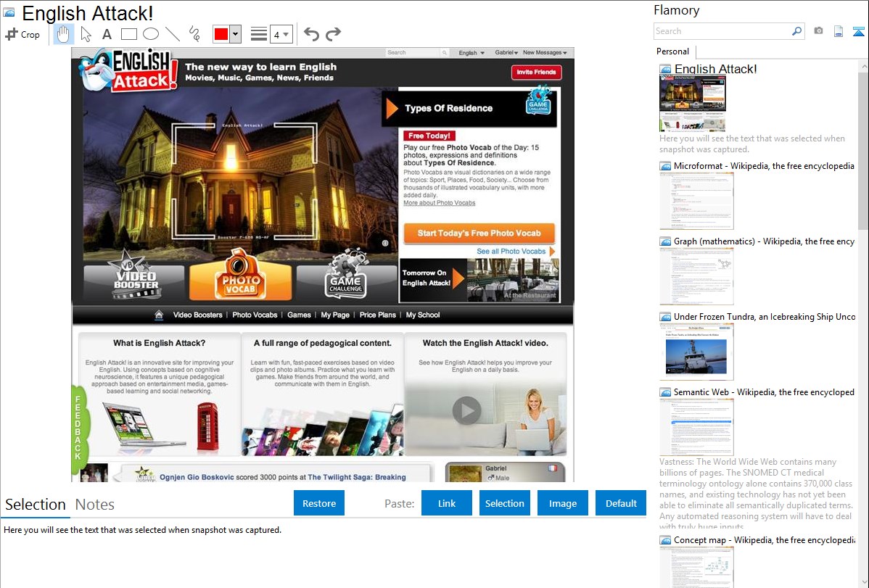Open the Semantic Web snapshot thumbnail

tap(696, 427)
